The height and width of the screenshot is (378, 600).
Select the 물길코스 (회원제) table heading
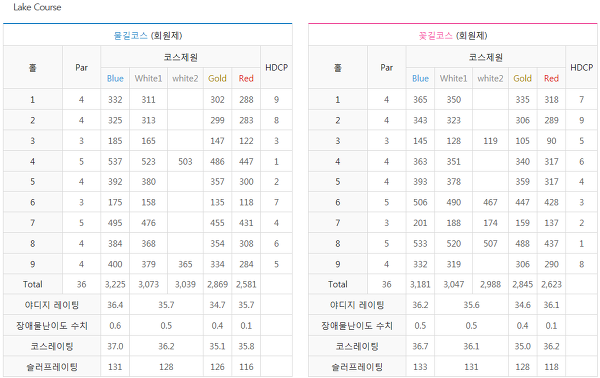pyautogui.click(x=148, y=36)
